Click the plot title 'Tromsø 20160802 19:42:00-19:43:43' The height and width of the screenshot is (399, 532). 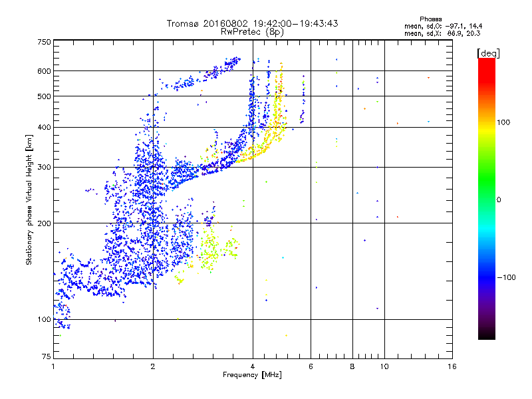coord(252,23)
